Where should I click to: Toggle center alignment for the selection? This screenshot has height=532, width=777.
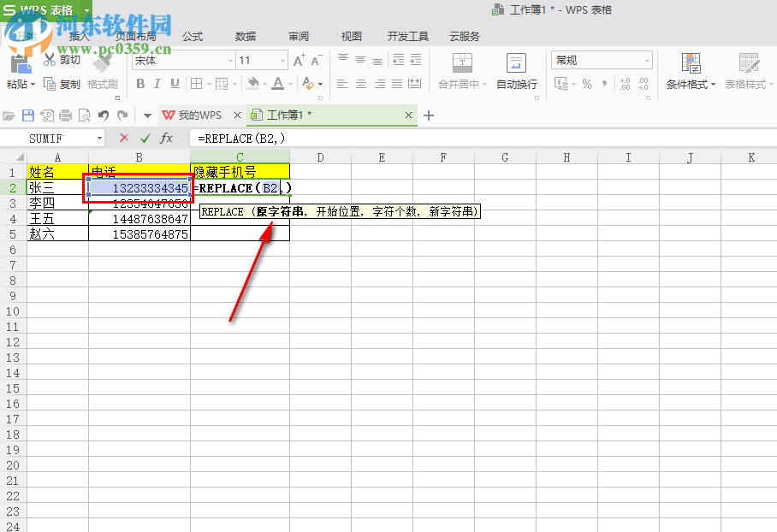360,83
